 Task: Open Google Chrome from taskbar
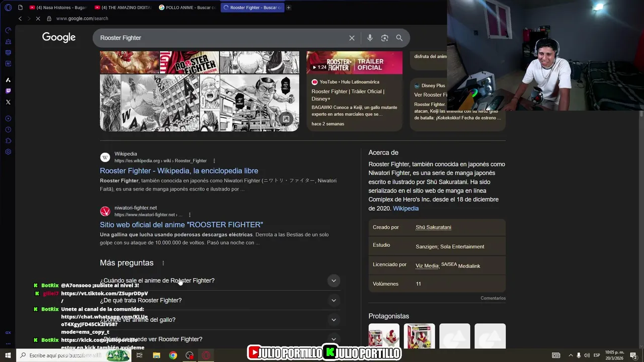pos(173,355)
